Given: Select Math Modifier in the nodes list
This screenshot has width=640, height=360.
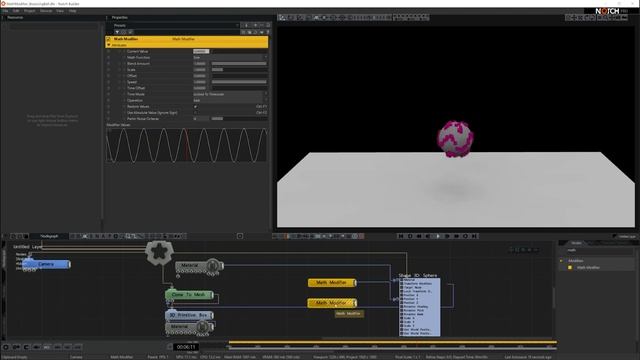Looking at the screenshot, I should [588, 268].
